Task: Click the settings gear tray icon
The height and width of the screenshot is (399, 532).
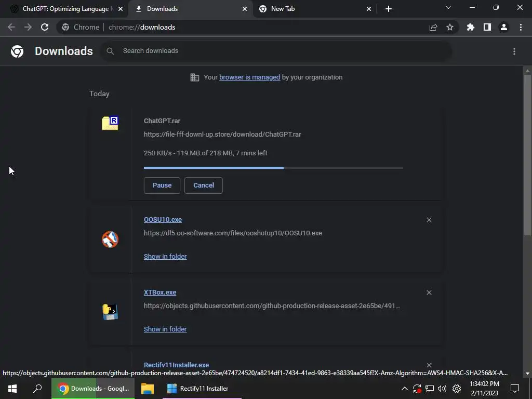Action: (457, 389)
